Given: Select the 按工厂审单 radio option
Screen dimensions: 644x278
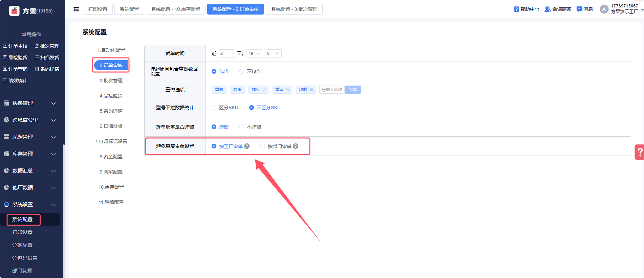Looking at the screenshot, I should [214, 146].
